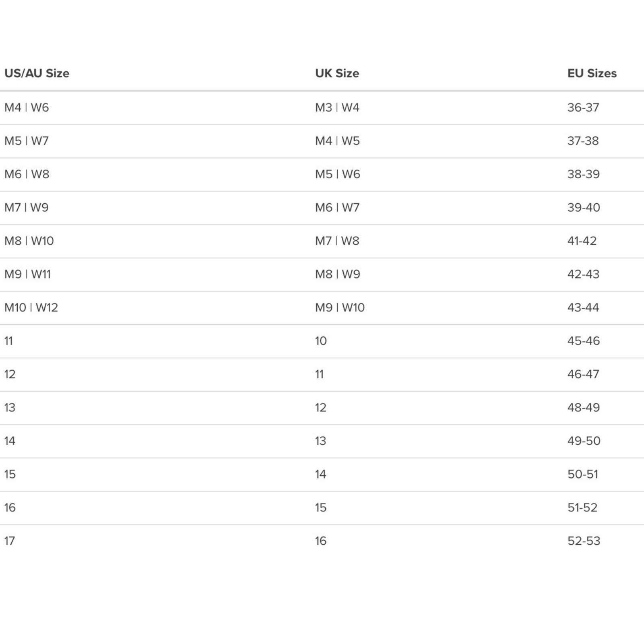Click the EU size 49-50 cell
Image resolution: width=644 pixels, height=644 pixels.
coord(584,441)
